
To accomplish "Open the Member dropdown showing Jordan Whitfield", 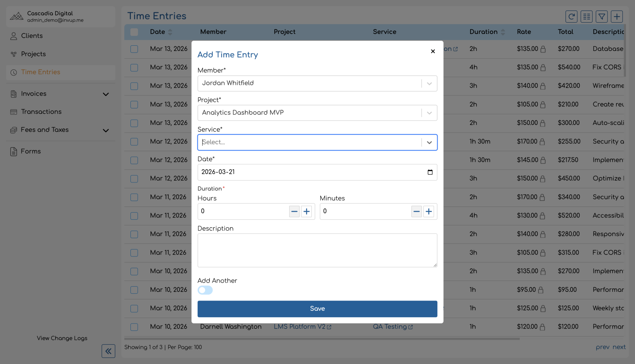I will (317, 83).
